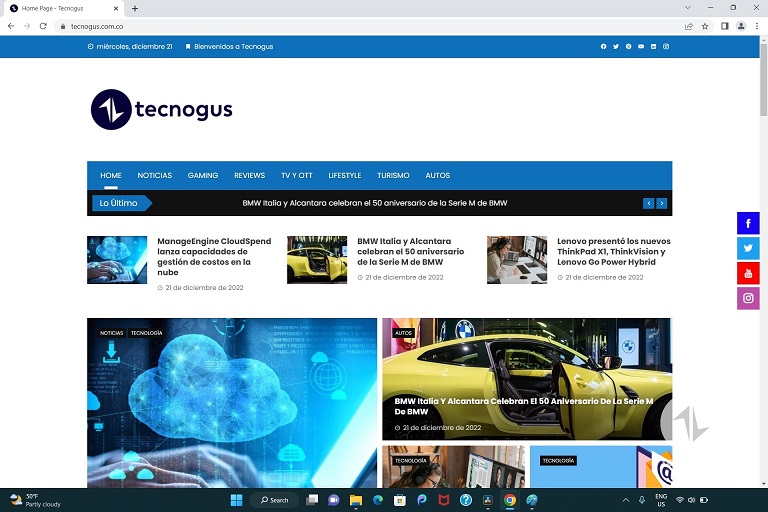Screen dimensions: 768x512
Task: Open McAfee from the taskbar
Action: pos(444,500)
